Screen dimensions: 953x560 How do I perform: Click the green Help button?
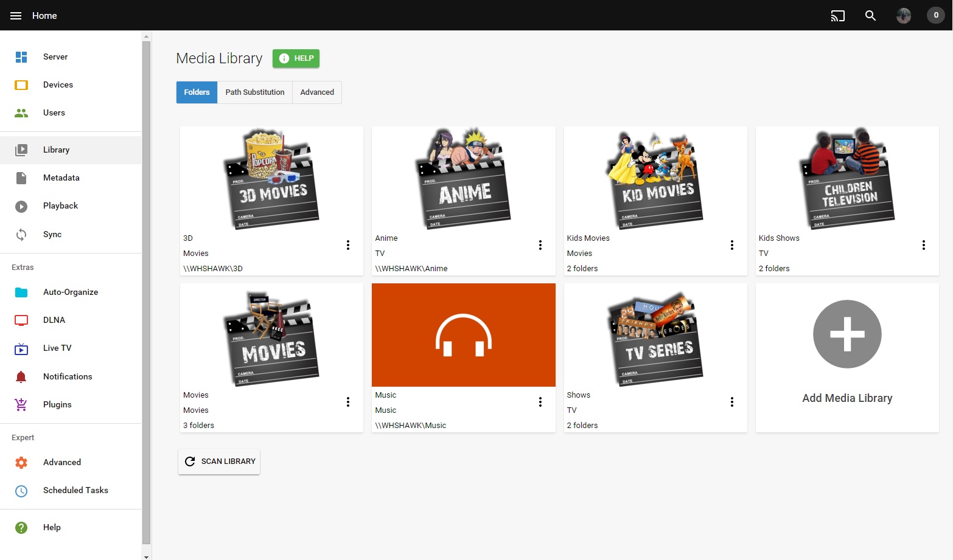coord(296,58)
